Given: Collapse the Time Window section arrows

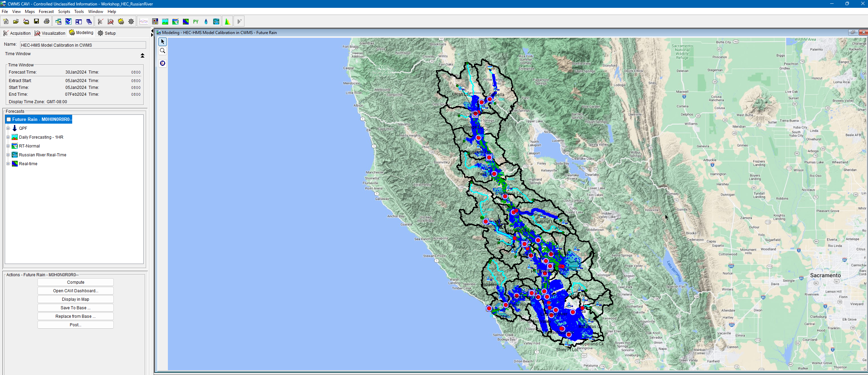Looking at the screenshot, I should click(142, 55).
